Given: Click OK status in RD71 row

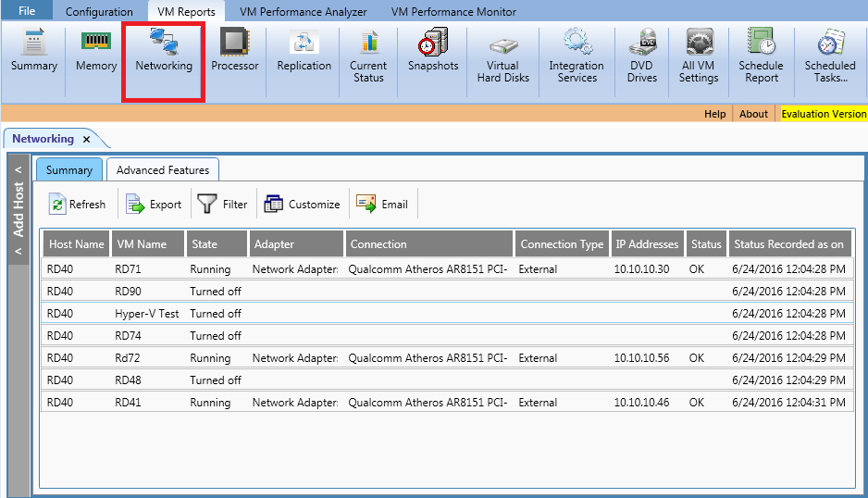Looking at the screenshot, I should (697, 269).
